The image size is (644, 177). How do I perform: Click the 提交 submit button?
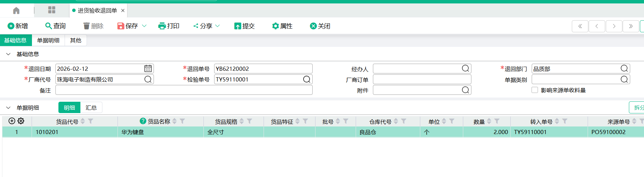click(x=244, y=26)
